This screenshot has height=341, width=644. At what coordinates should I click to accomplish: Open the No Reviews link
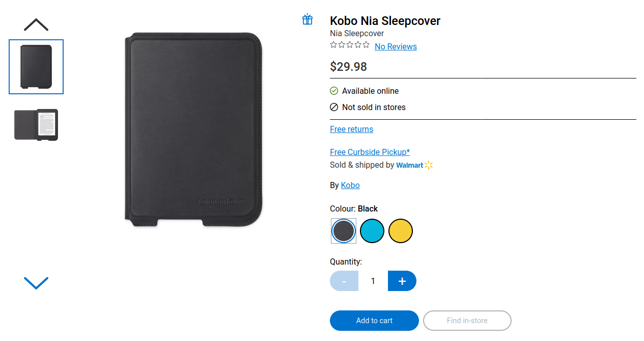[x=396, y=46]
